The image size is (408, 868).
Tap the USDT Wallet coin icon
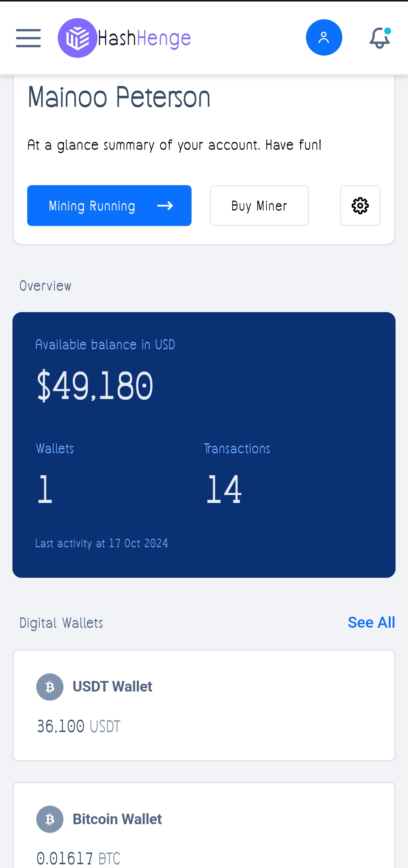tap(50, 687)
